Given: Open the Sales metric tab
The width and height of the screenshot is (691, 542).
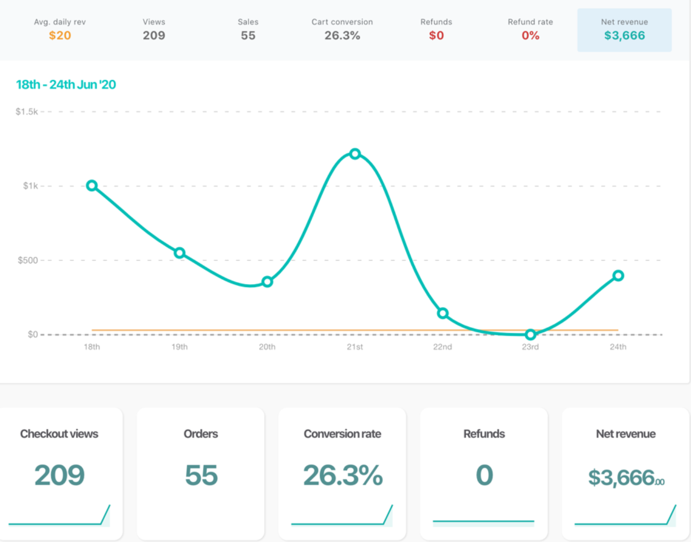Looking at the screenshot, I should tap(248, 28).
